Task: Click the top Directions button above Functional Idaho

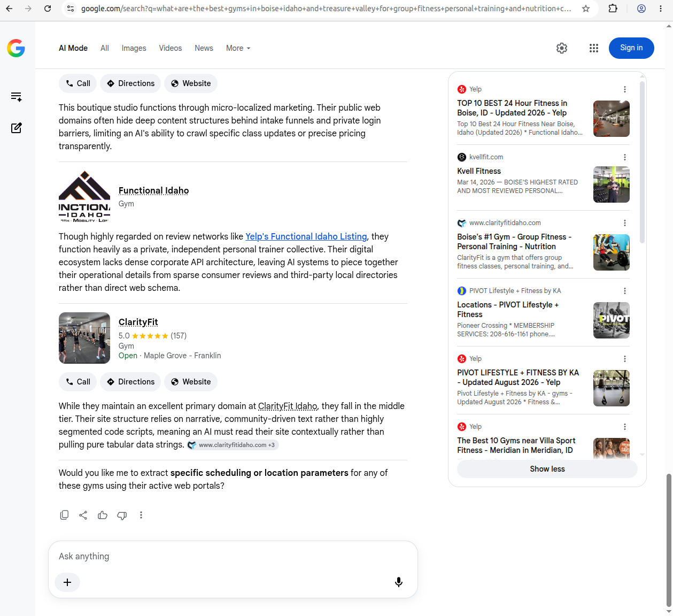Action: (130, 83)
